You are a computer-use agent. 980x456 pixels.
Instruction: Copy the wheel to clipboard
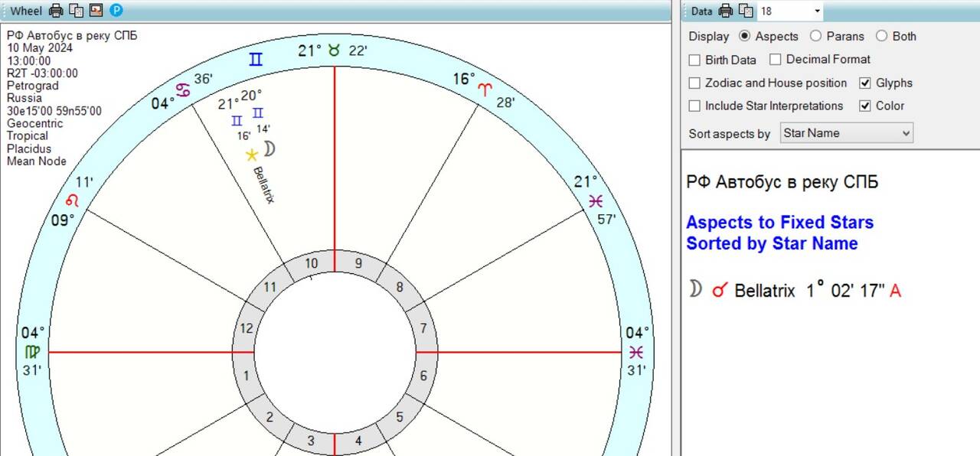coord(77,11)
